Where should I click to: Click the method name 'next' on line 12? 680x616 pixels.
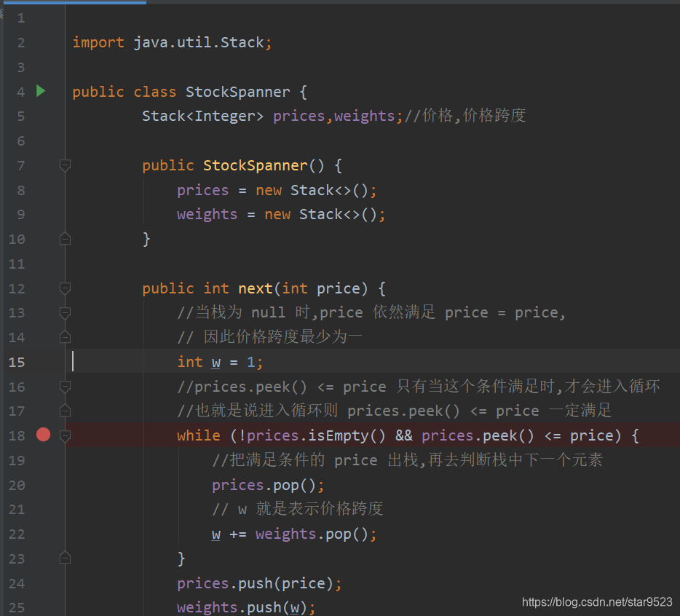point(256,288)
